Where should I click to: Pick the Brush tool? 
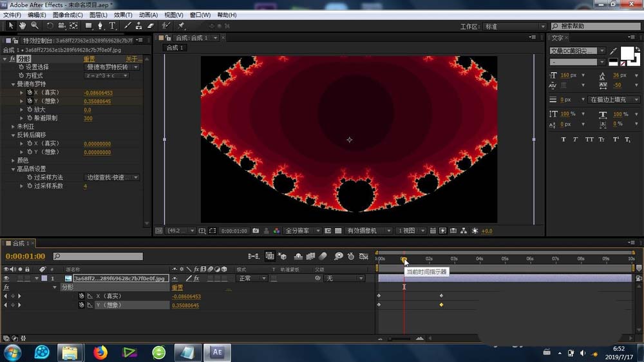[x=128, y=26]
